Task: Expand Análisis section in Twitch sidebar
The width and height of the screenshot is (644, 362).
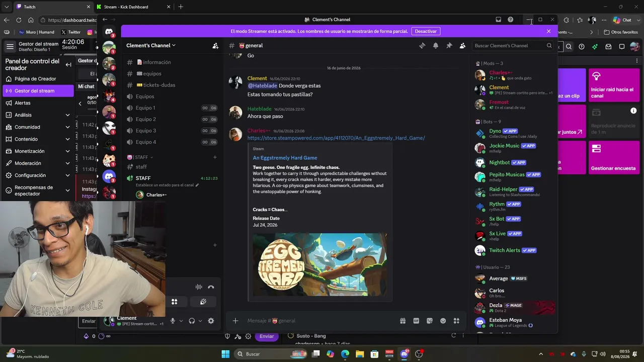Action: pyautogui.click(x=38, y=115)
